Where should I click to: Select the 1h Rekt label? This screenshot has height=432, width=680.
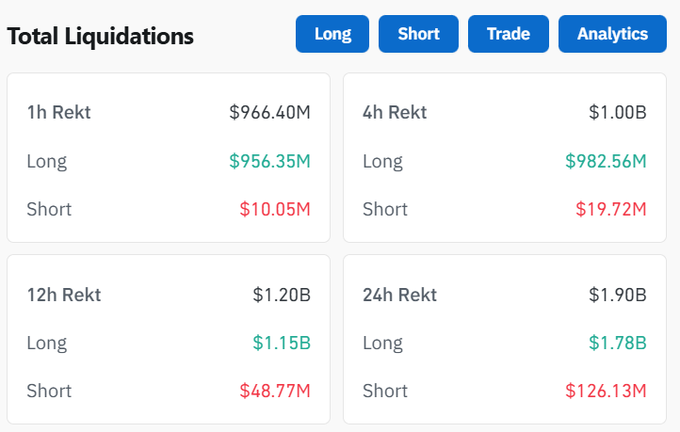tap(59, 112)
